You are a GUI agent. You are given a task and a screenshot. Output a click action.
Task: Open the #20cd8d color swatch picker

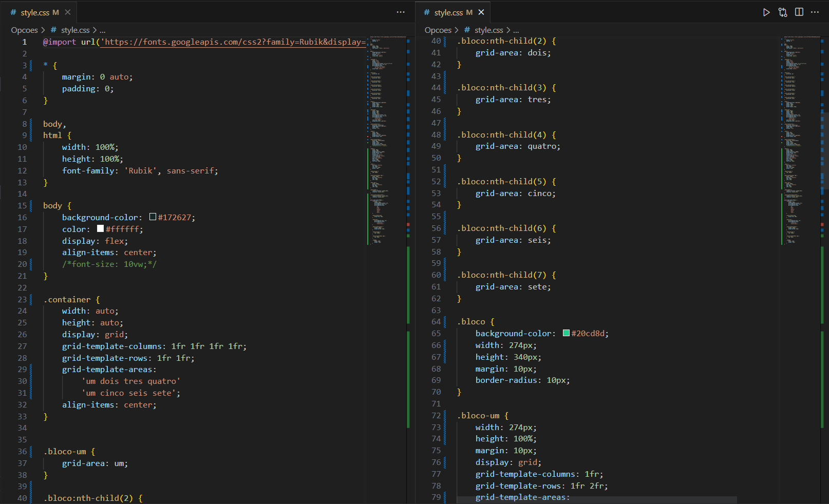(x=566, y=333)
